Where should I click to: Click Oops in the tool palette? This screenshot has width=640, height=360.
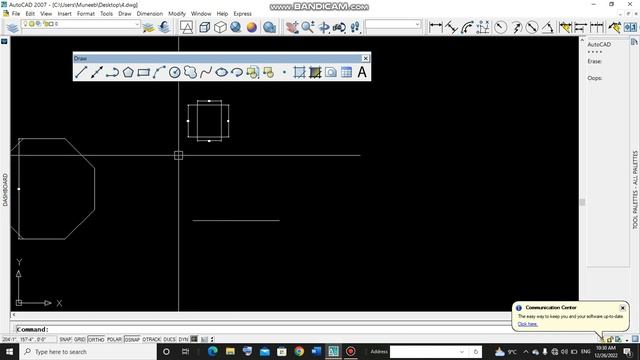point(594,78)
